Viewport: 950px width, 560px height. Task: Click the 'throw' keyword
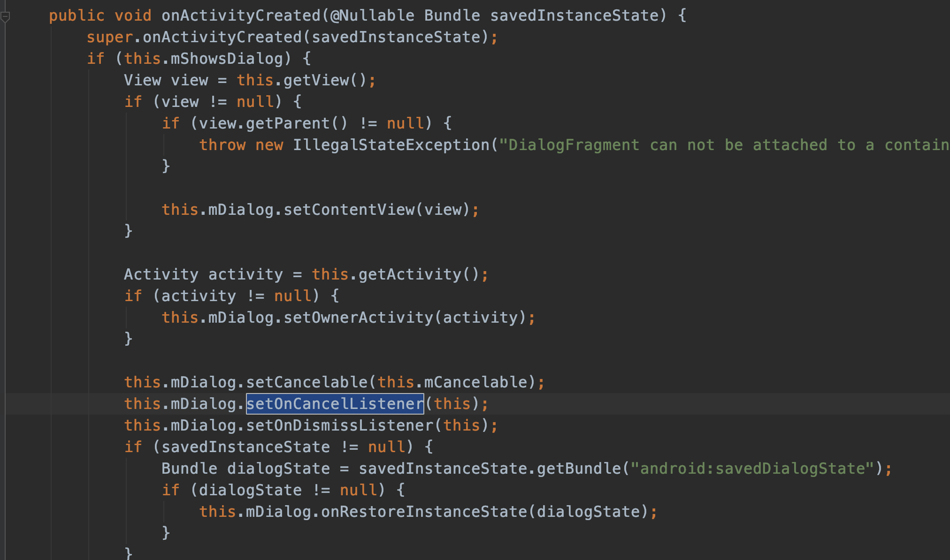(222, 145)
